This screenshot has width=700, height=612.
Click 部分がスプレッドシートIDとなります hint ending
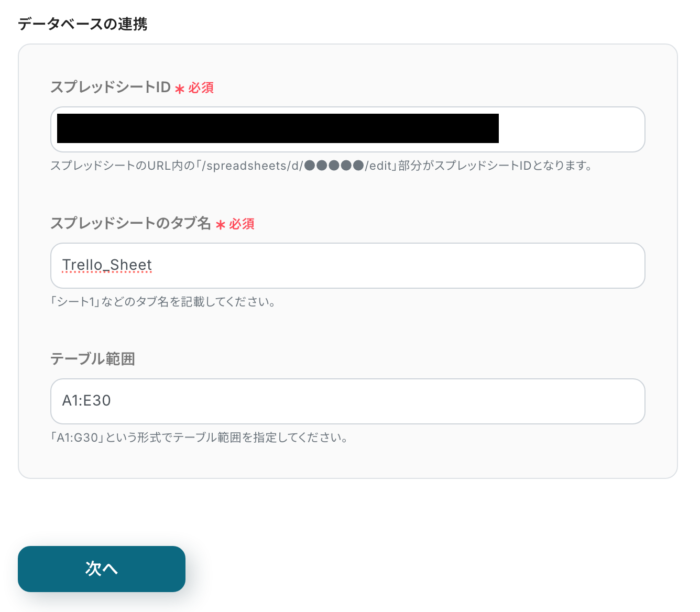click(495, 166)
